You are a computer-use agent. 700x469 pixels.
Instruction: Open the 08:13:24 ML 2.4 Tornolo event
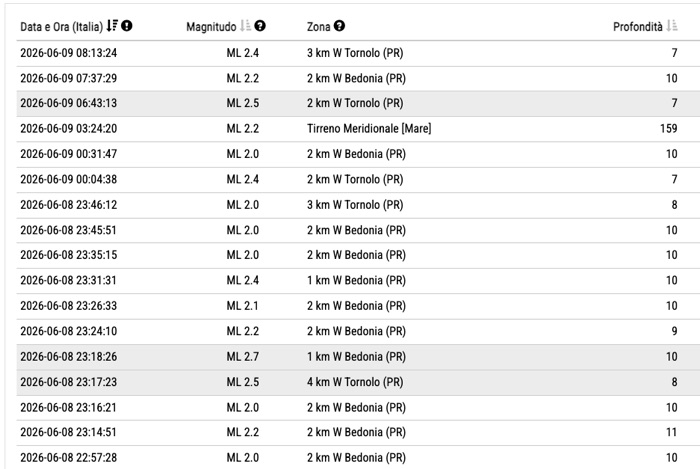tap(358, 53)
